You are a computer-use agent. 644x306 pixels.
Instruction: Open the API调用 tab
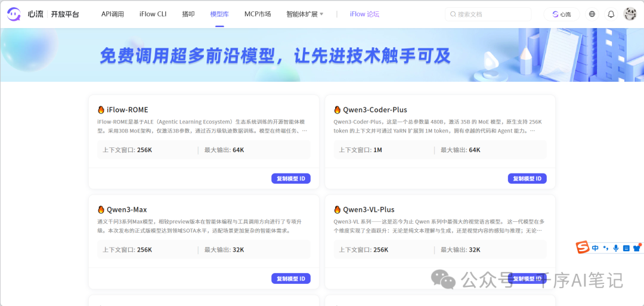(x=113, y=14)
